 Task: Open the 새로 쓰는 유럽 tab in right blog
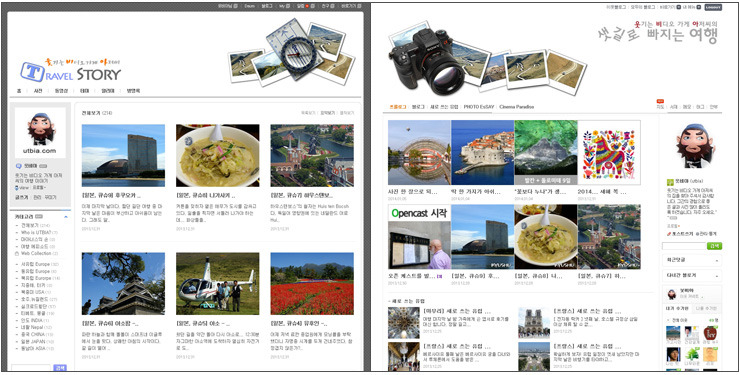(x=444, y=107)
